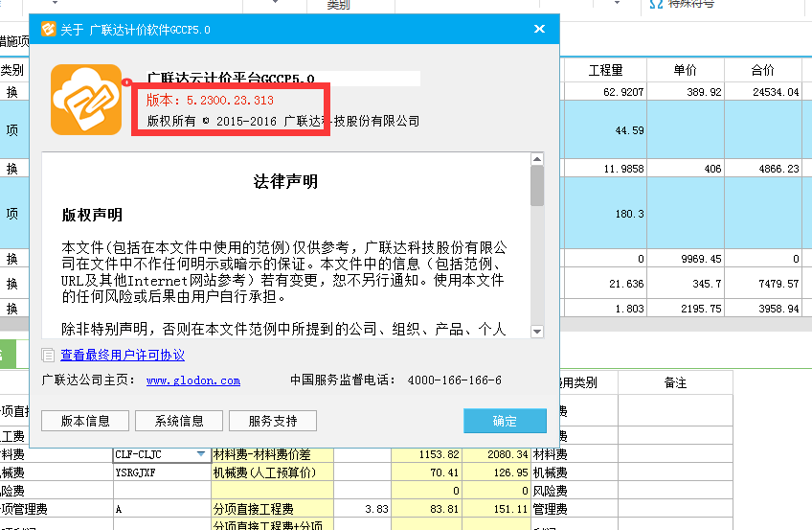Select the cell with value 151.11
The height and width of the screenshot is (530, 812).
point(496,509)
